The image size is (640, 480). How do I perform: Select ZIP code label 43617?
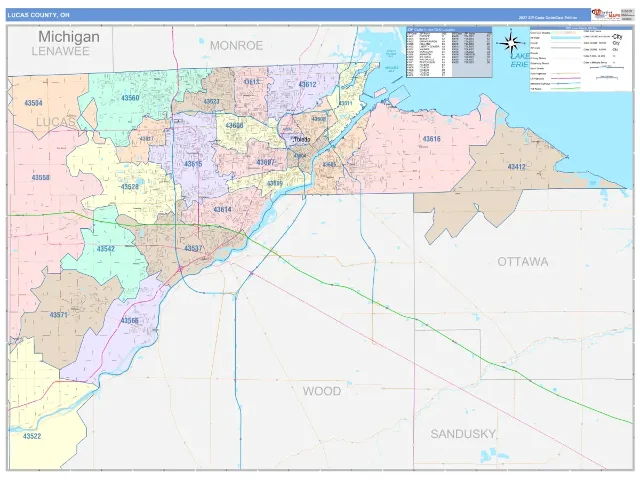click(147, 139)
